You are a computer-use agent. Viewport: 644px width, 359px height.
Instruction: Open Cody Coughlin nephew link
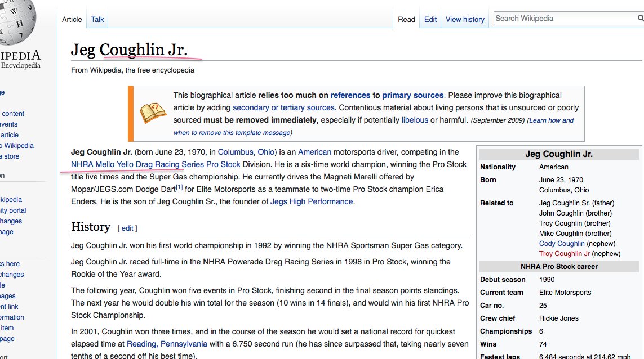coord(561,243)
